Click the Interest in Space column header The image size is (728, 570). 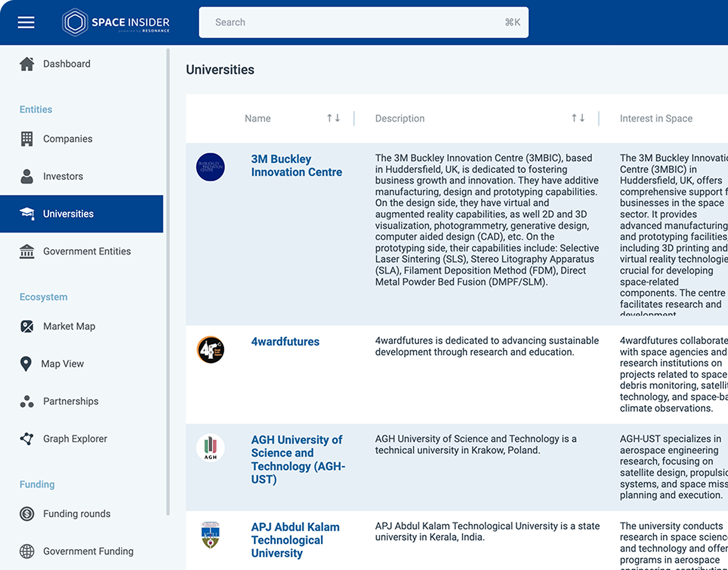656,119
